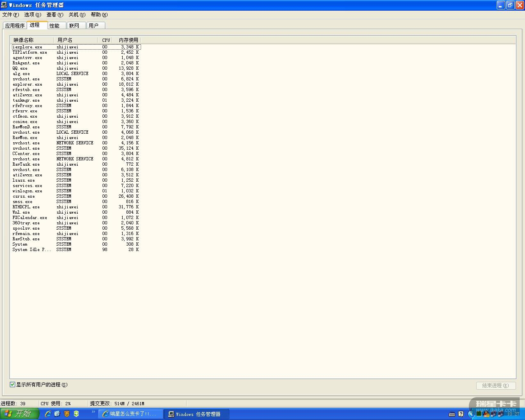Click the taskmgr.exe process row

point(76,100)
